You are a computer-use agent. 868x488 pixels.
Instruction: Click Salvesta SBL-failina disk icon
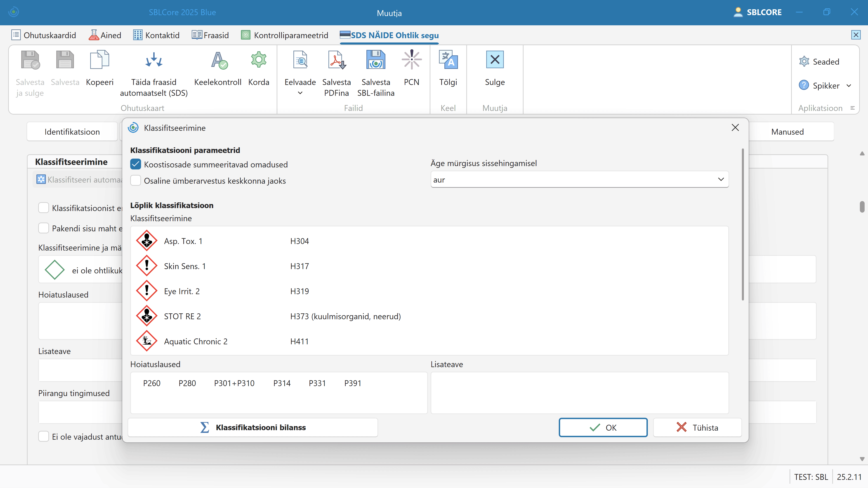tap(376, 60)
